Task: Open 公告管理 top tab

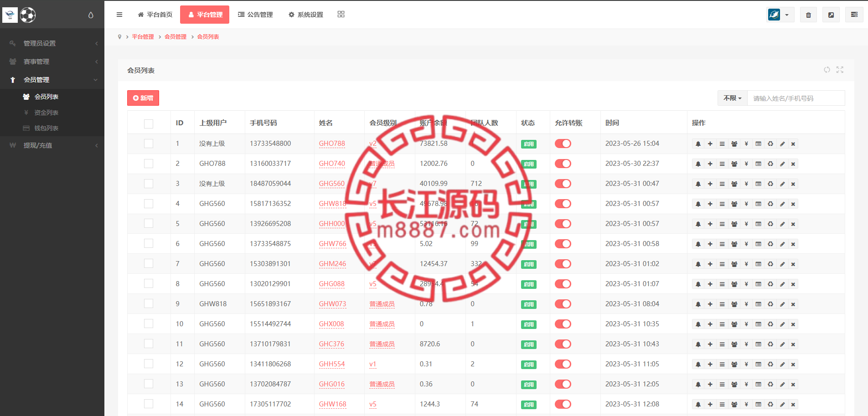Action: (x=255, y=15)
